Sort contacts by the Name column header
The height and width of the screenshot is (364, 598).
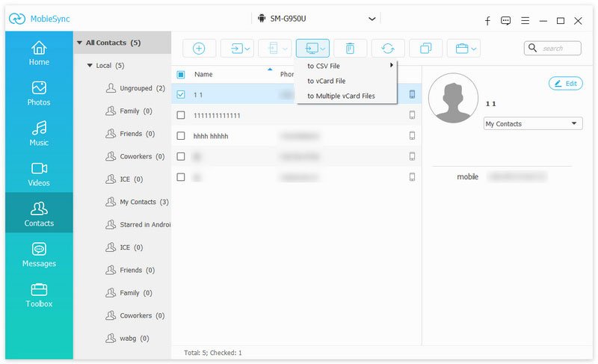(204, 75)
